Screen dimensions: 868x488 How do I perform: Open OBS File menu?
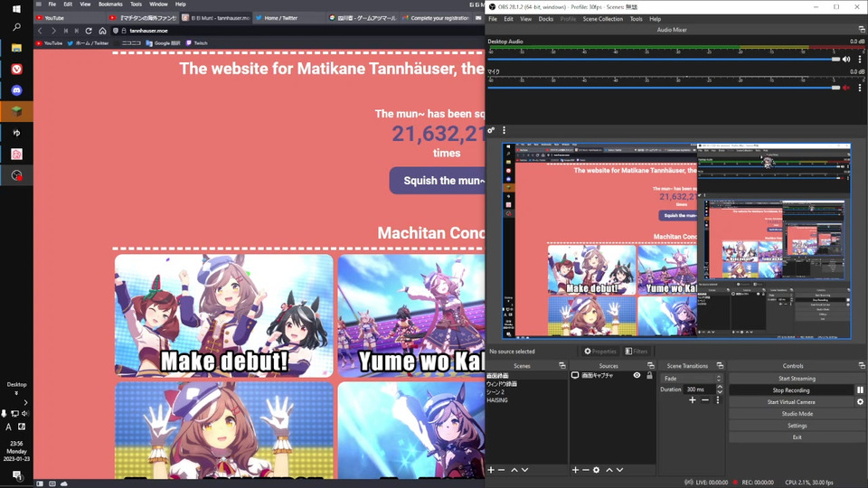493,19
